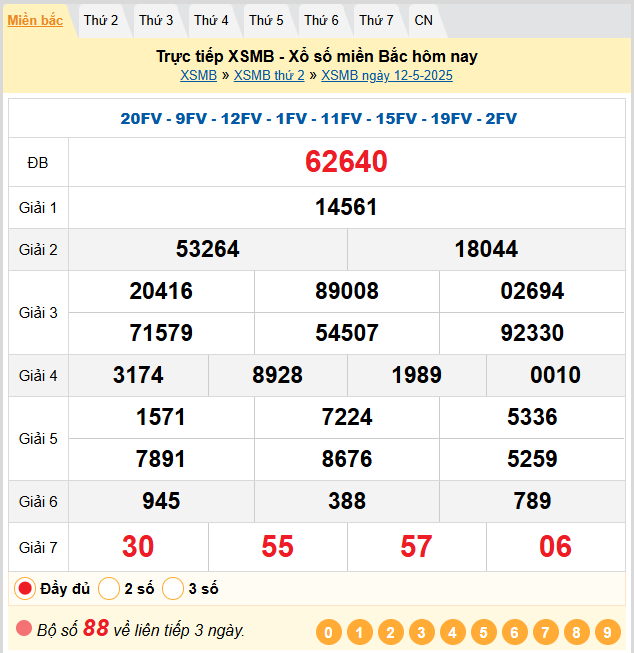Click the Giải 7 number 06
This screenshot has width=634, height=653.
tap(555, 546)
